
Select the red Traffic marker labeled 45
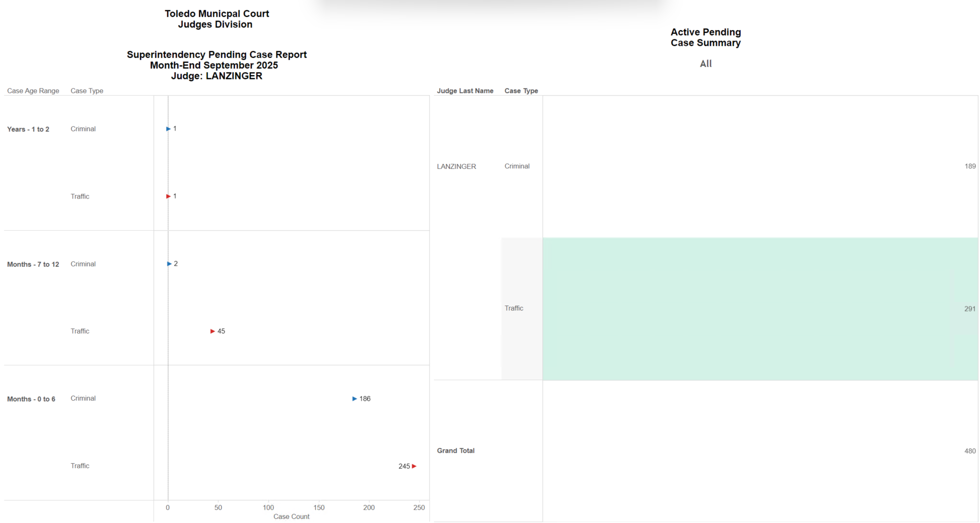[213, 332]
